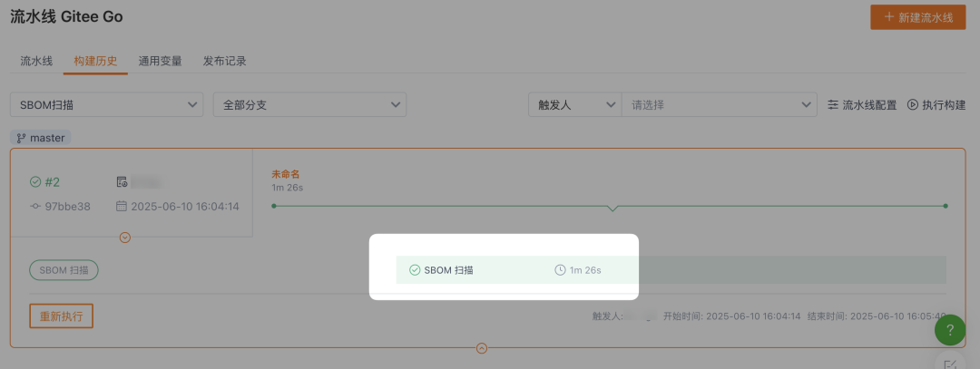Click the calendar icon by build date
980x369 pixels.
click(x=122, y=207)
